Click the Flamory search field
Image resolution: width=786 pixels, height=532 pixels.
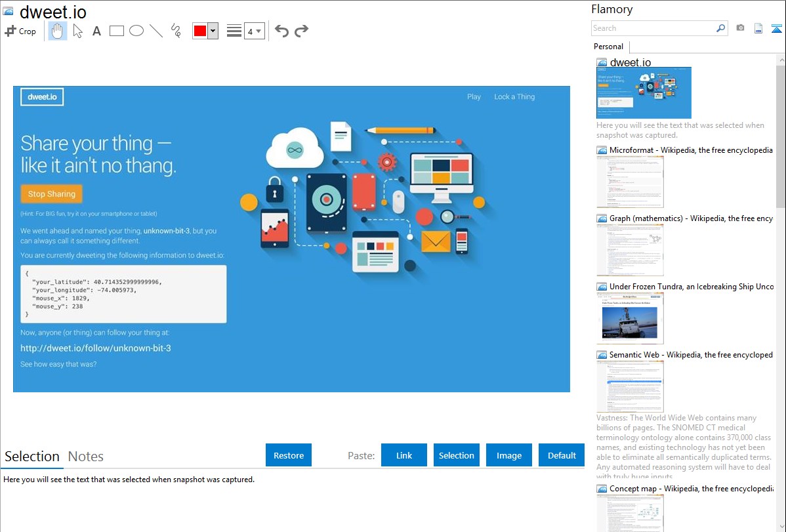(x=653, y=28)
